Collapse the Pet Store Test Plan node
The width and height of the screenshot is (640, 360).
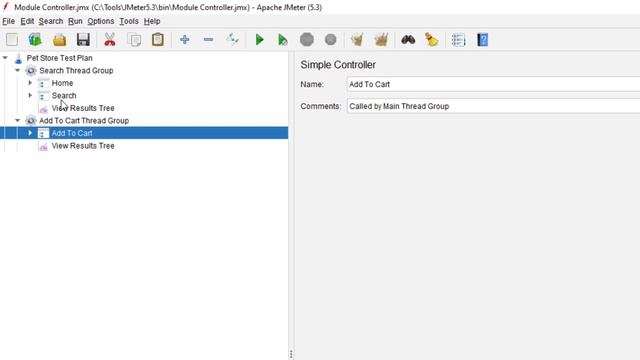click(5, 58)
